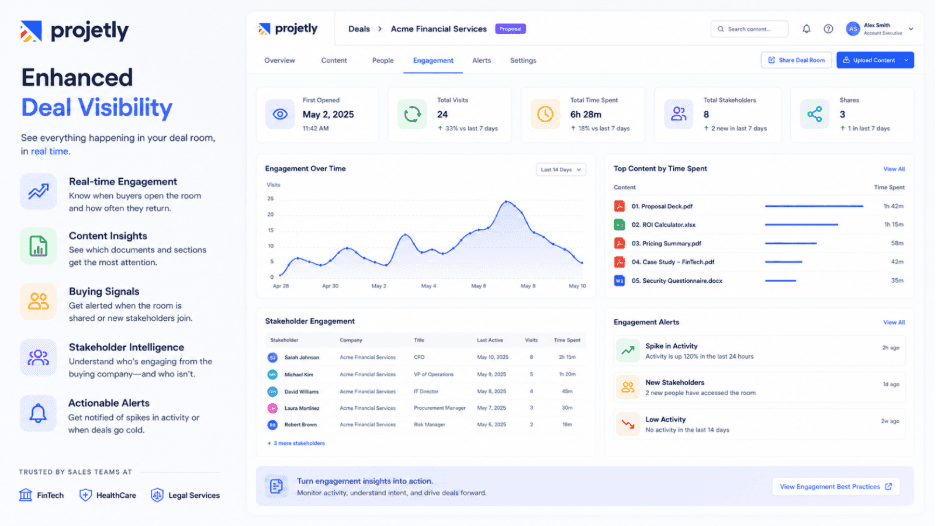Select the Engagement tab
Viewport: 936px width, 526px height.
coord(433,60)
